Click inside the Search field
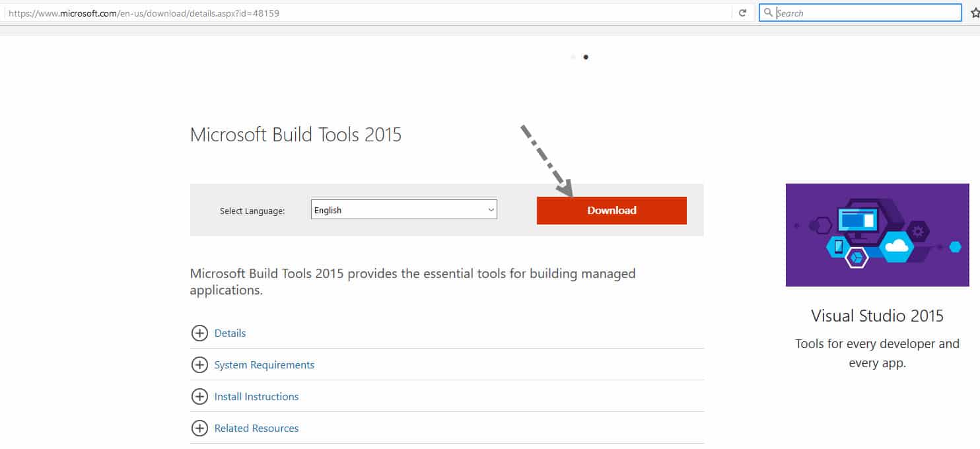The width and height of the screenshot is (980, 449). tap(858, 12)
